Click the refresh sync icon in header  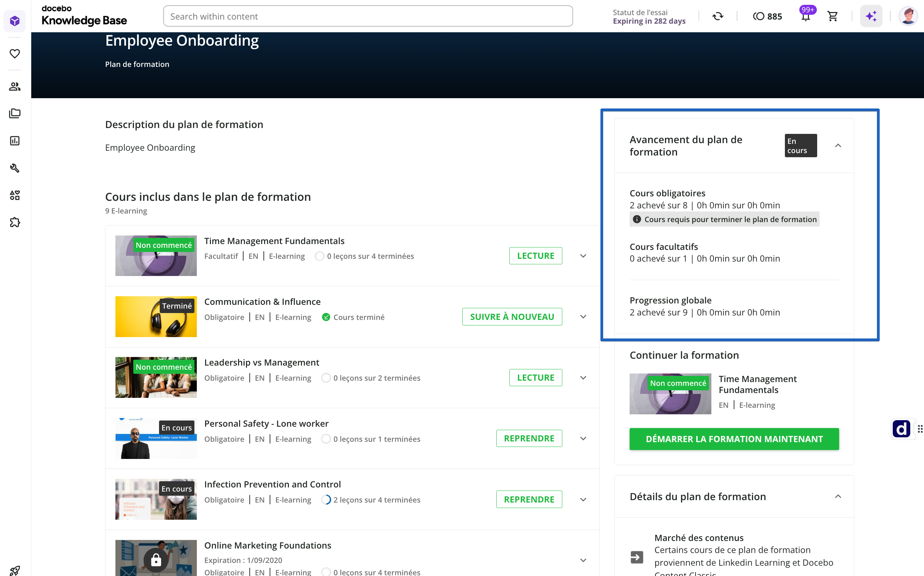point(718,16)
